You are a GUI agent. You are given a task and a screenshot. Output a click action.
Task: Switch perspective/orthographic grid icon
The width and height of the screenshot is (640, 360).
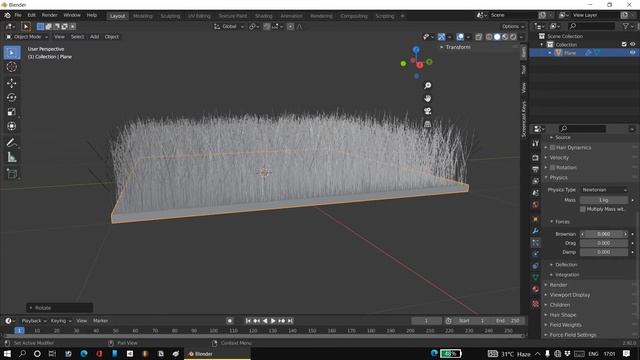(427, 124)
